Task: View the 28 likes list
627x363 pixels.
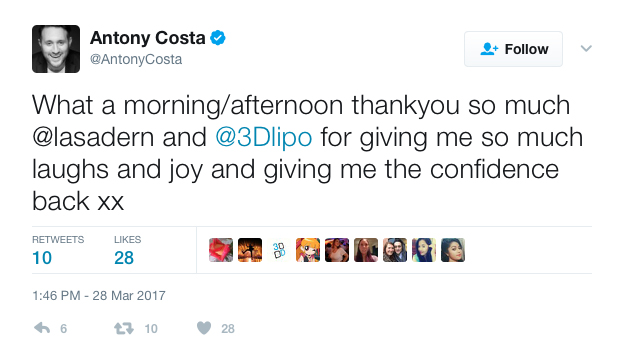Action: [x=127, y=251]
